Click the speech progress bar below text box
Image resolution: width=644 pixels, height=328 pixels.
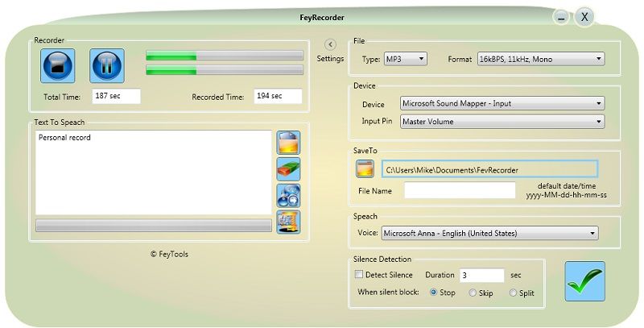point(154,225)
